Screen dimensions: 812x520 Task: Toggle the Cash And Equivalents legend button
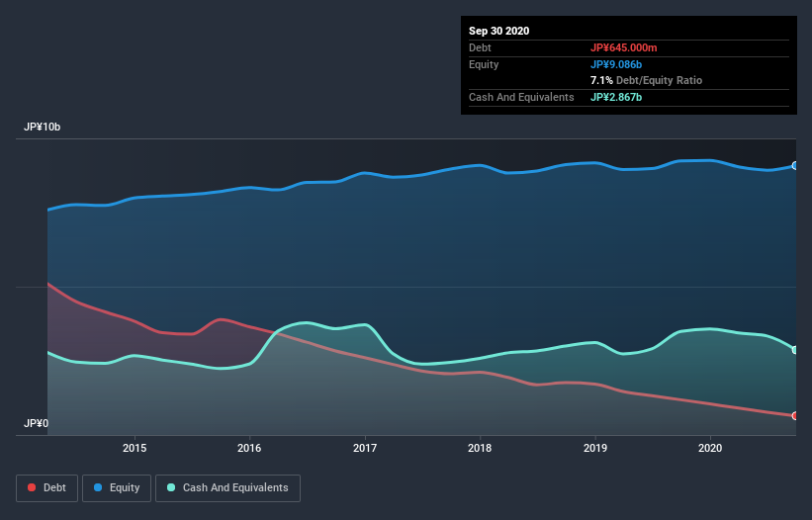227,488
